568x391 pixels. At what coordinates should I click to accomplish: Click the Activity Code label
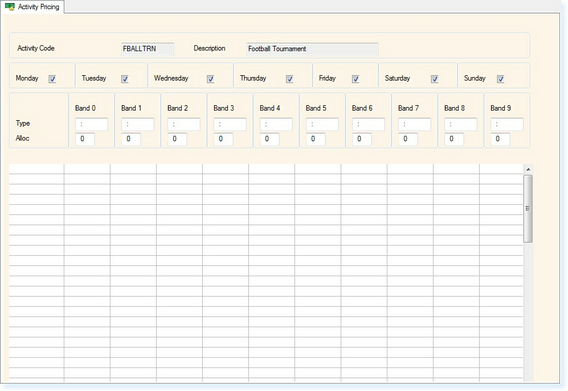36,48
